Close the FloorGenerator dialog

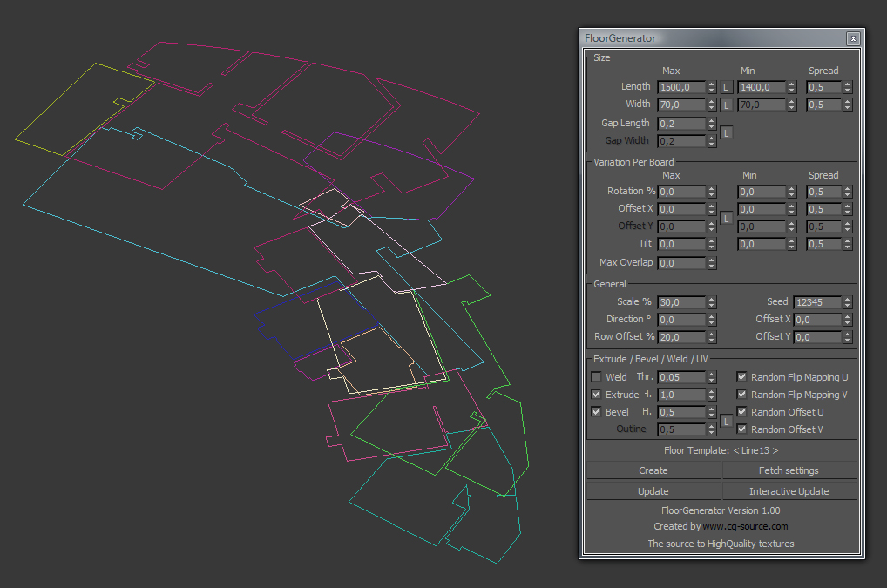[x=853, y=38]
